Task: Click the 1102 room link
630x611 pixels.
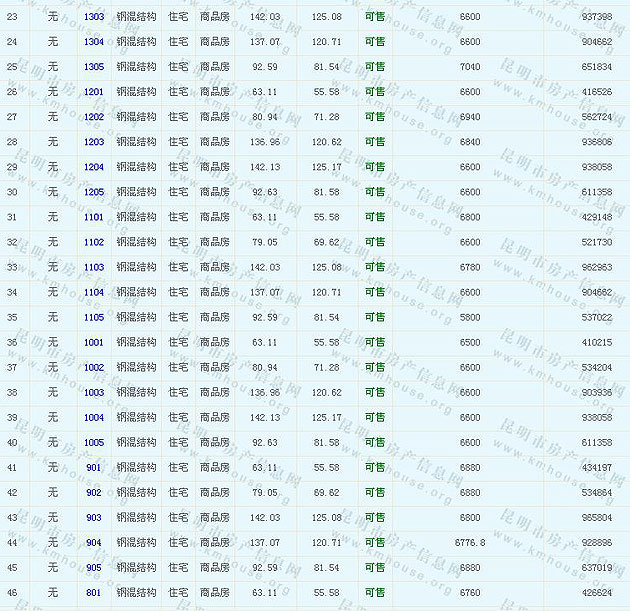Action: point(94,242)
